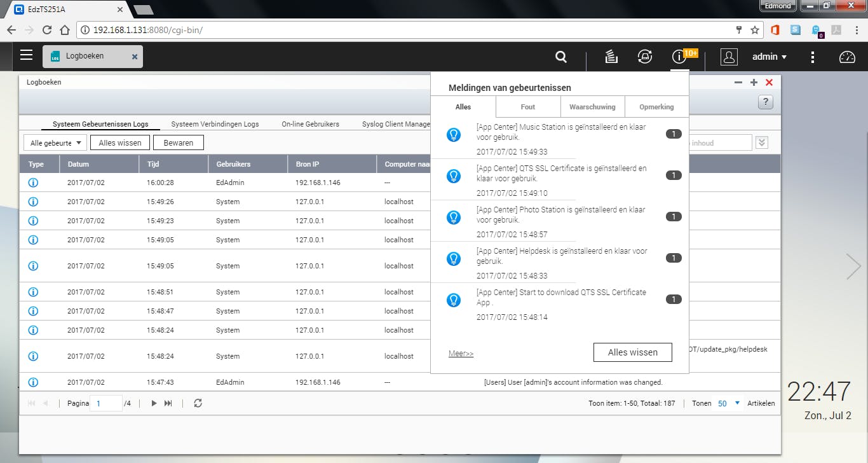This screenshot has width=868, height=463.
Task: Click the bulb icon for Music Station notification
Action: 454,134
